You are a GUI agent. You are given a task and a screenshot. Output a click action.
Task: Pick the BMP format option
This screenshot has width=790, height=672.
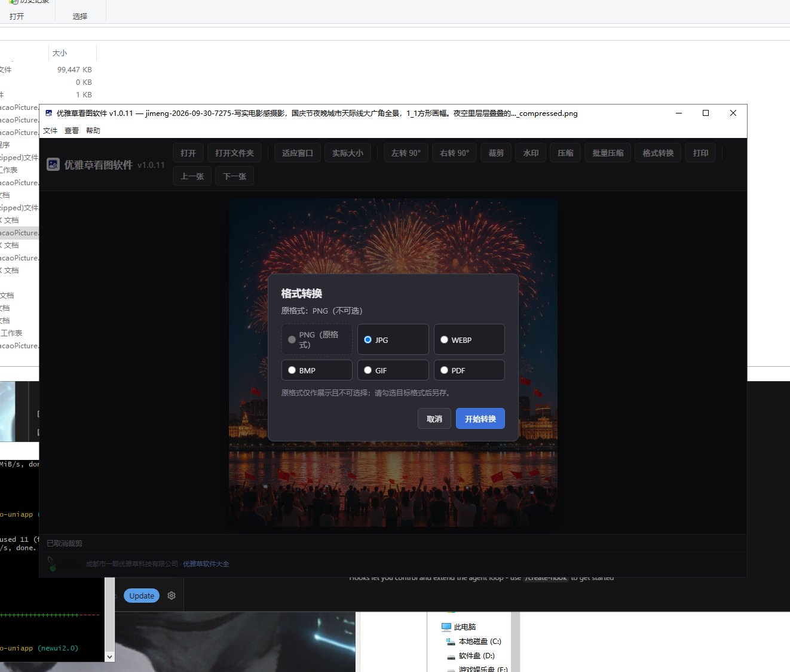(292, 370)
